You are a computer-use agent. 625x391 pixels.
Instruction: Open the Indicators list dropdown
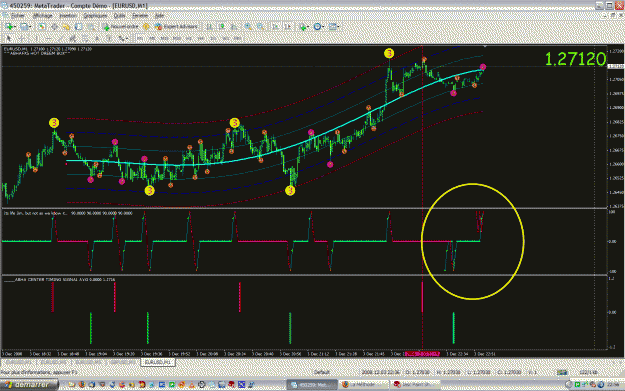(304, 27)
